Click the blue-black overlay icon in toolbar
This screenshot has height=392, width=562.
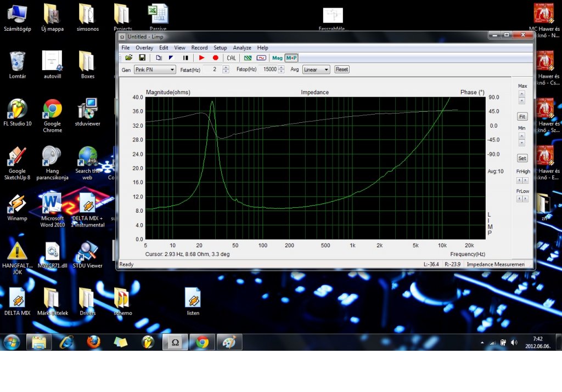pos(171,58)
